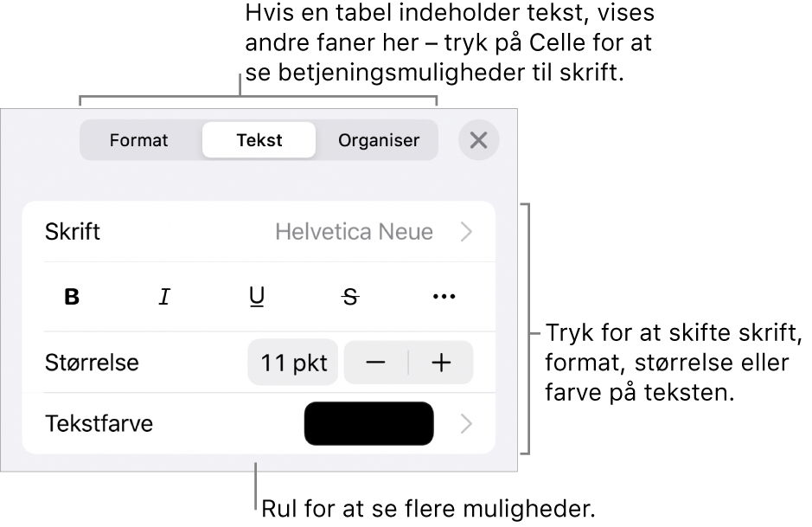This screenshot has height=527, width=812.
Task: Apply italic formatting with the I icon
Action: (164, 297)
